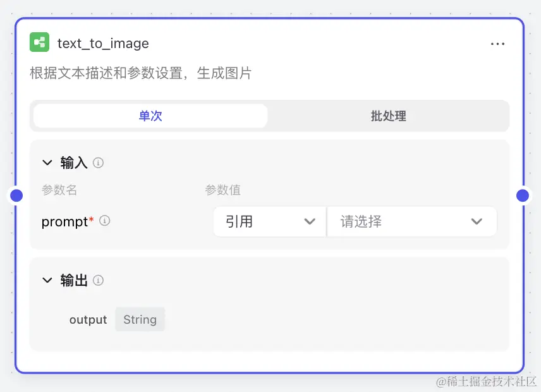Open the three-dot more options menu
Viewport: 541px width, 392px height.
tap(497, 44)
